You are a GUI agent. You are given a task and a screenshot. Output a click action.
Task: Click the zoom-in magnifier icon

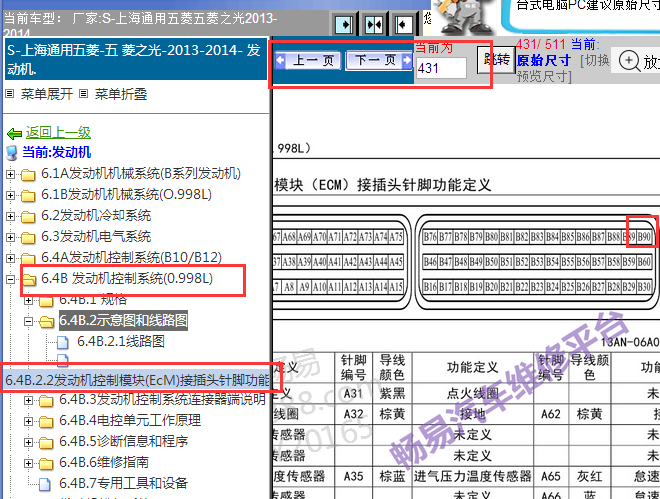tap(628, 61)
